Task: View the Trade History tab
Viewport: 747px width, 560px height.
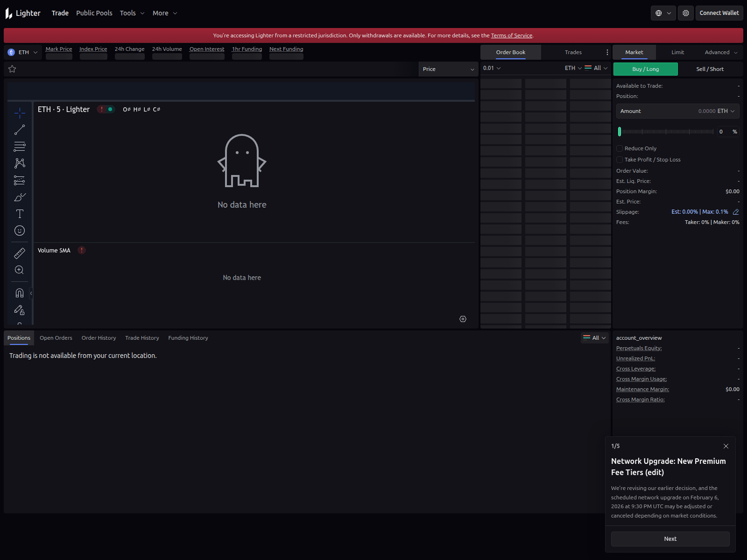Action: click(x=142, y=338)
